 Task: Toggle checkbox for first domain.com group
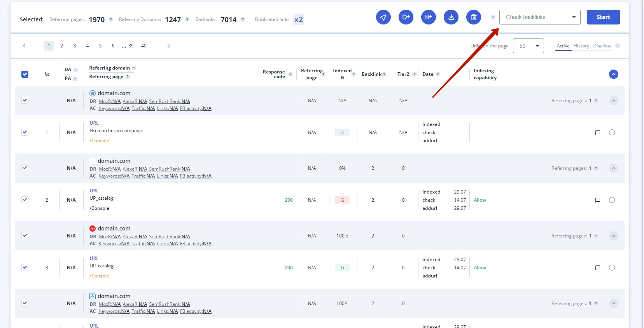25,100
